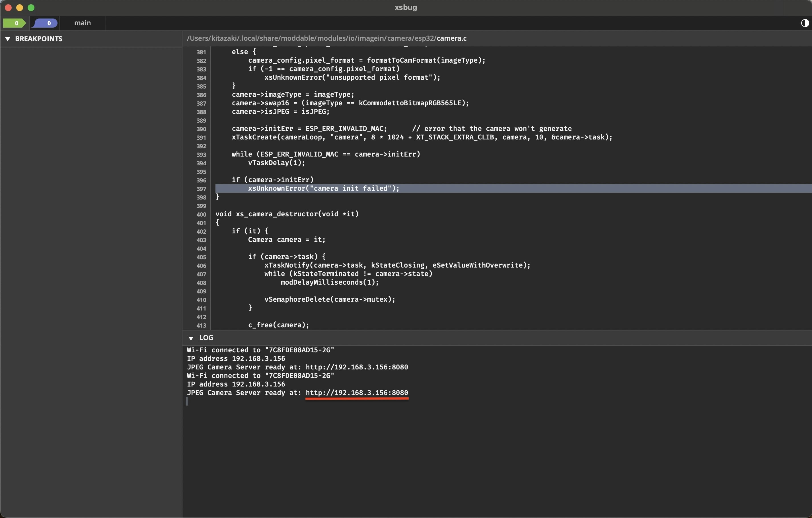
Task: Collapse the LOG pane disclosure triangle
Action: click(191, 338)
